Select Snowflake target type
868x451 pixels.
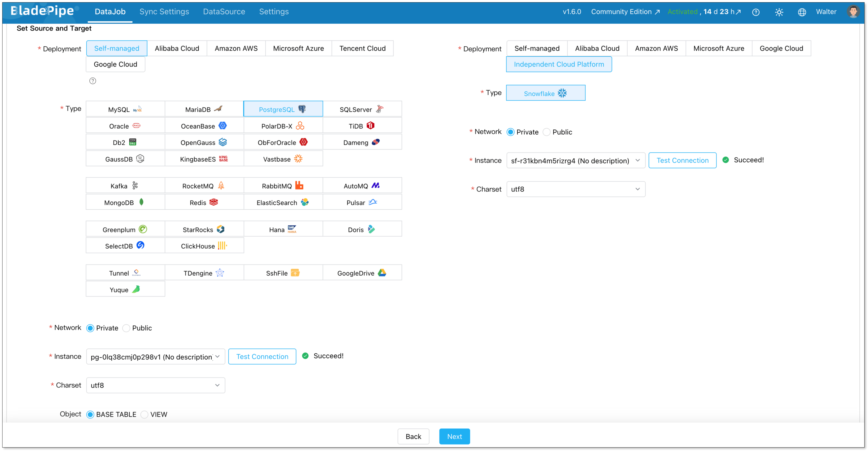tap(545, 93)
